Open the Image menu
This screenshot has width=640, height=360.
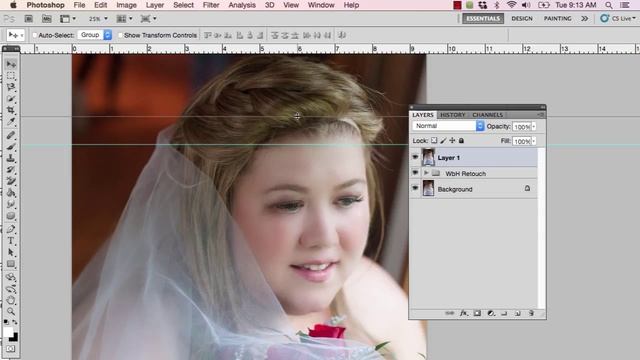[x=127, y=5]
